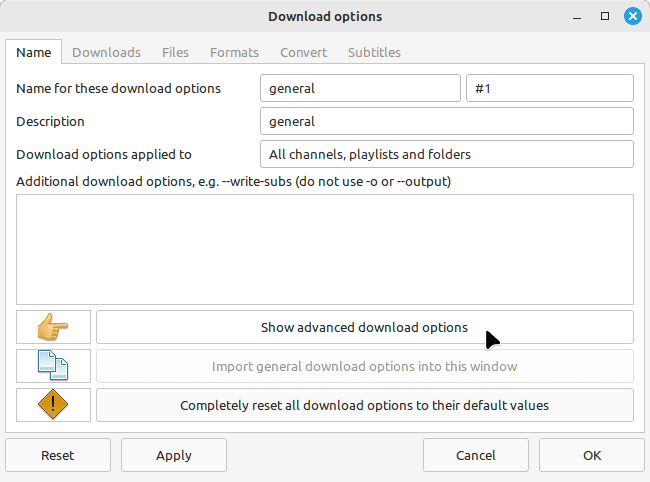The image size is (650, 482).
Task: Select the Files tab
Action: [x=175, y=52]
